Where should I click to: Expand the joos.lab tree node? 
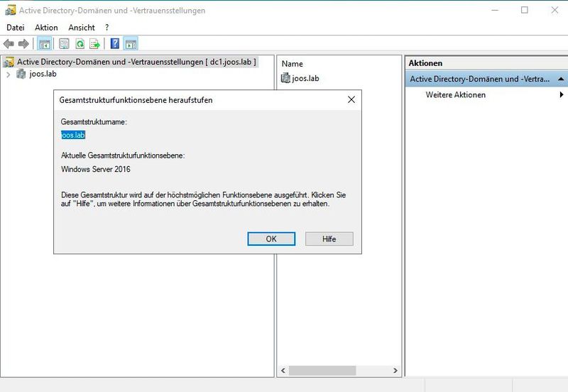(x=9, y=75)
